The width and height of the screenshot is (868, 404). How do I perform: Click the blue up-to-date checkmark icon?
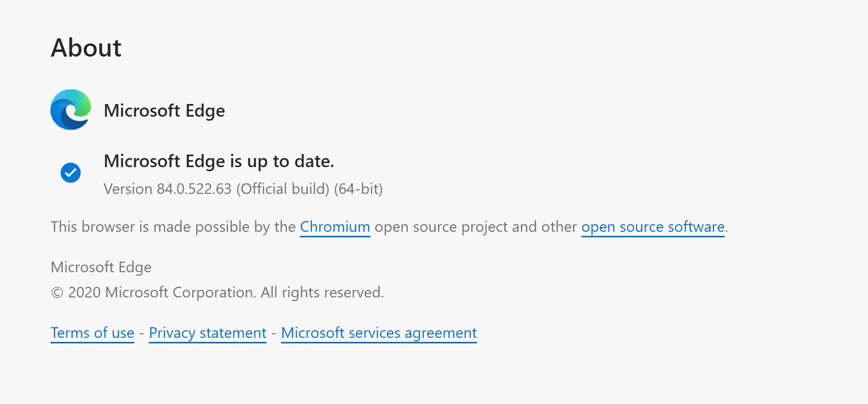[71, 173]
